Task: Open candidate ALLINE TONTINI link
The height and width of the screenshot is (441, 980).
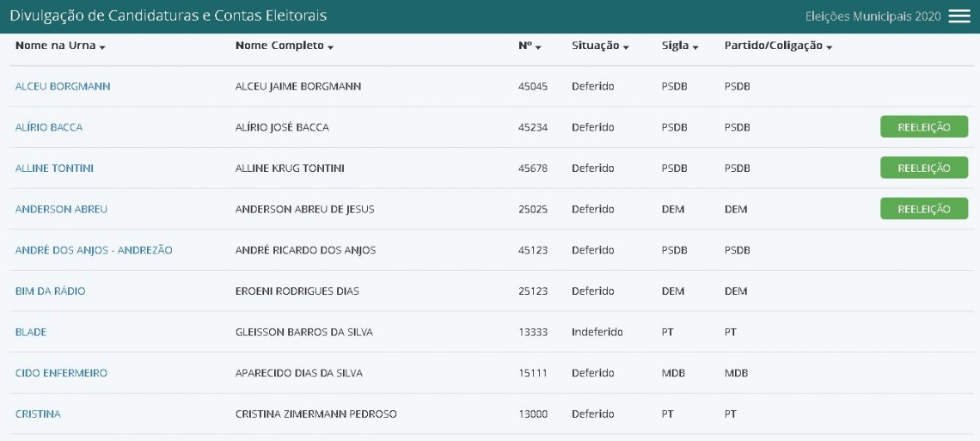Action: (x=54, y=168)
